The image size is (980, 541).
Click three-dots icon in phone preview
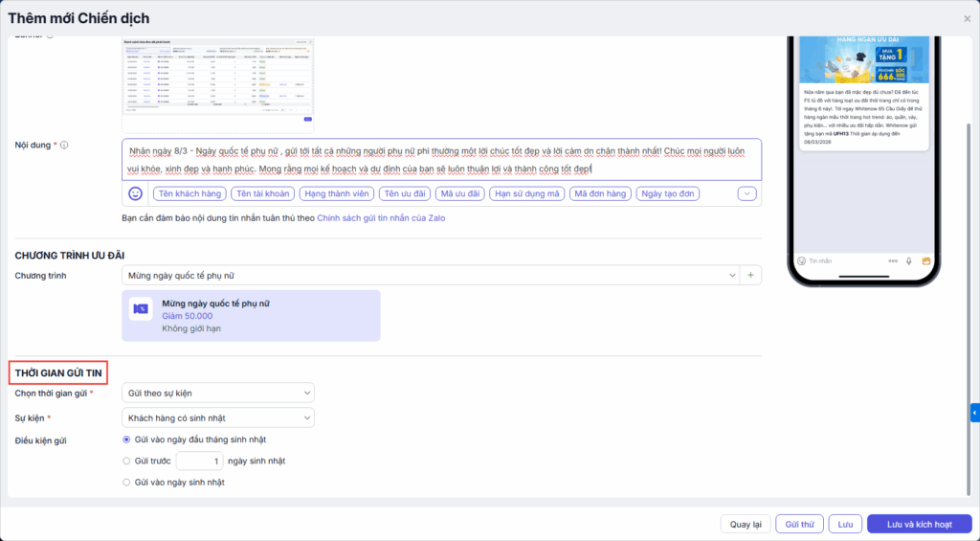point(893,260)
